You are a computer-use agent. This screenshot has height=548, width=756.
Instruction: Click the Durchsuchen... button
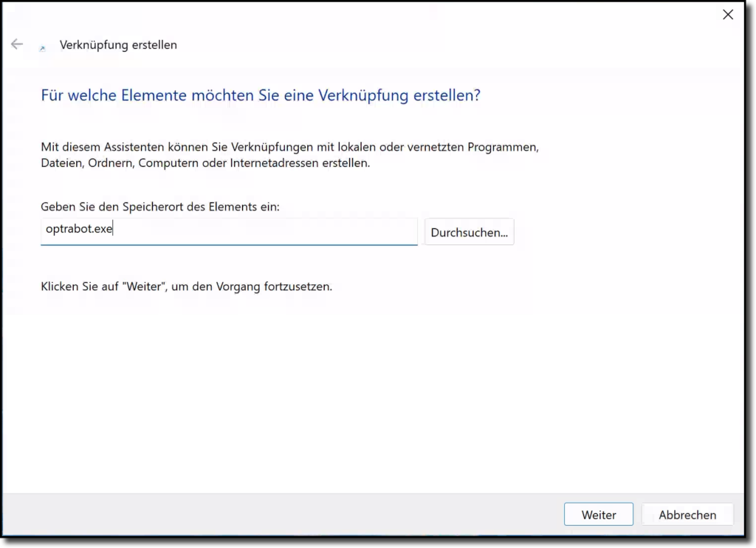[x=469, y=232]
